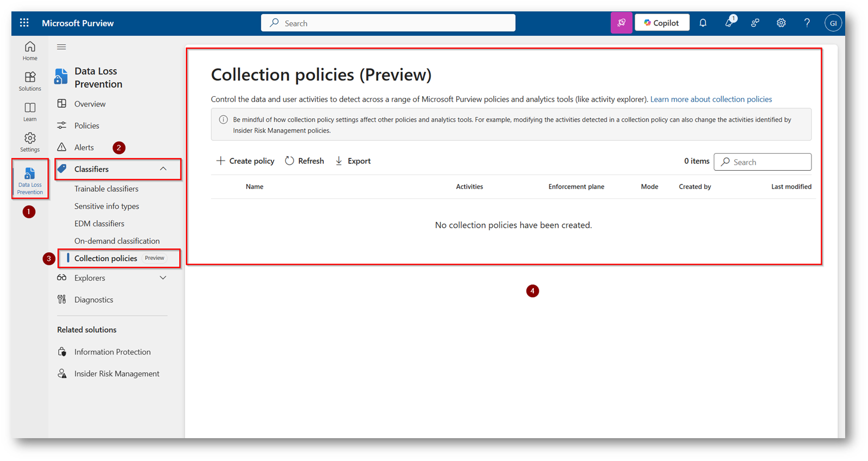This screenshot has height=461, width=868.
Task: Click Create policy button
Action: (245, 161)
